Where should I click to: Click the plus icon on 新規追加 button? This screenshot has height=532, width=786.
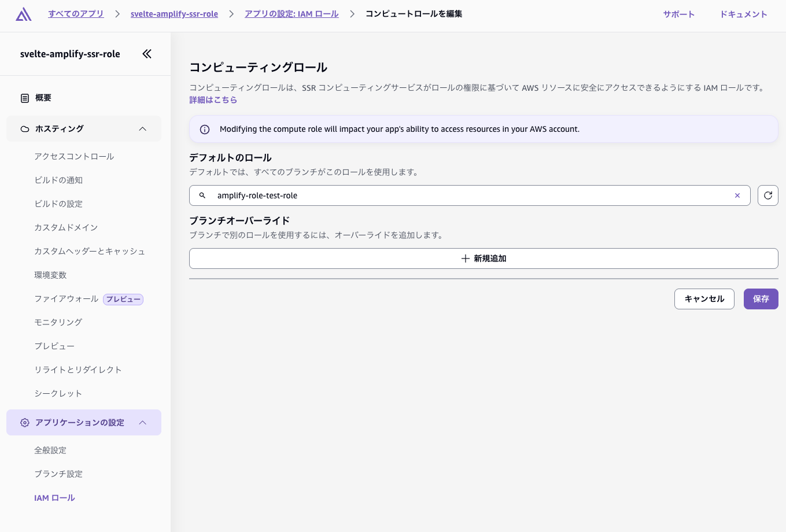click(466, 258)
